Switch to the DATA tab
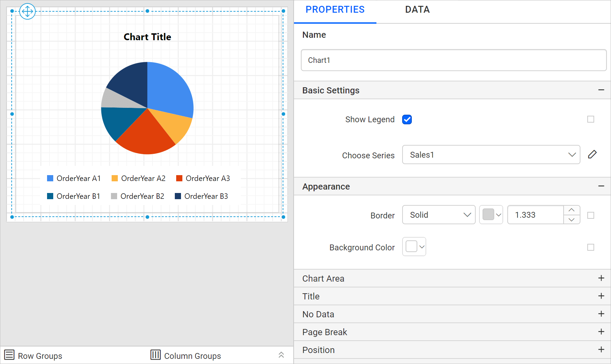This screenshot has height=364, width=611. [x=417, y=10]
